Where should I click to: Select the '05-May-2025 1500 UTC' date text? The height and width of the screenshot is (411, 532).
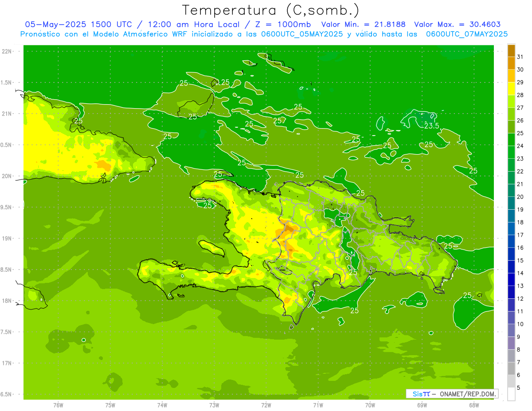click(78, 24)
